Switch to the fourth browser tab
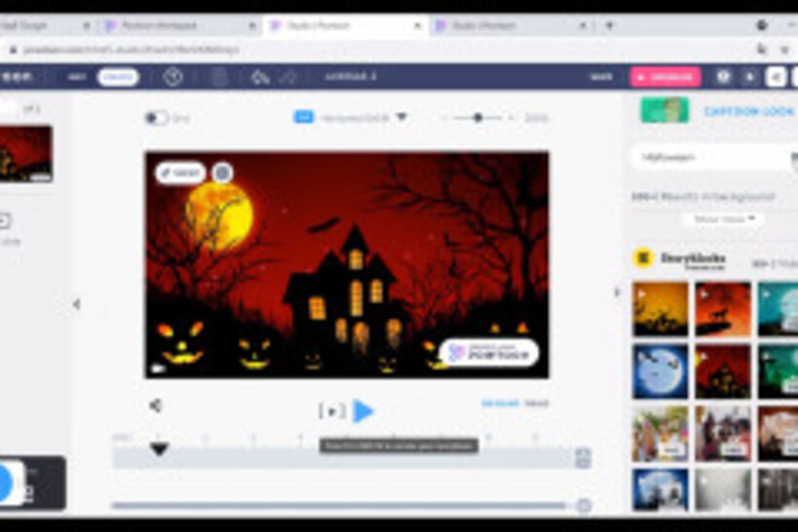 (x=512, y=25)
